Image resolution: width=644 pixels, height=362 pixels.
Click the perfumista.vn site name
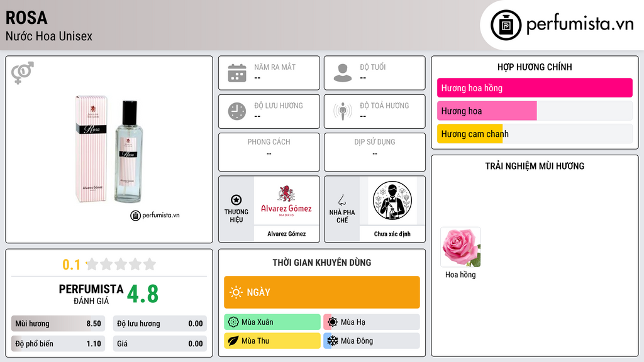click(580, 24)
